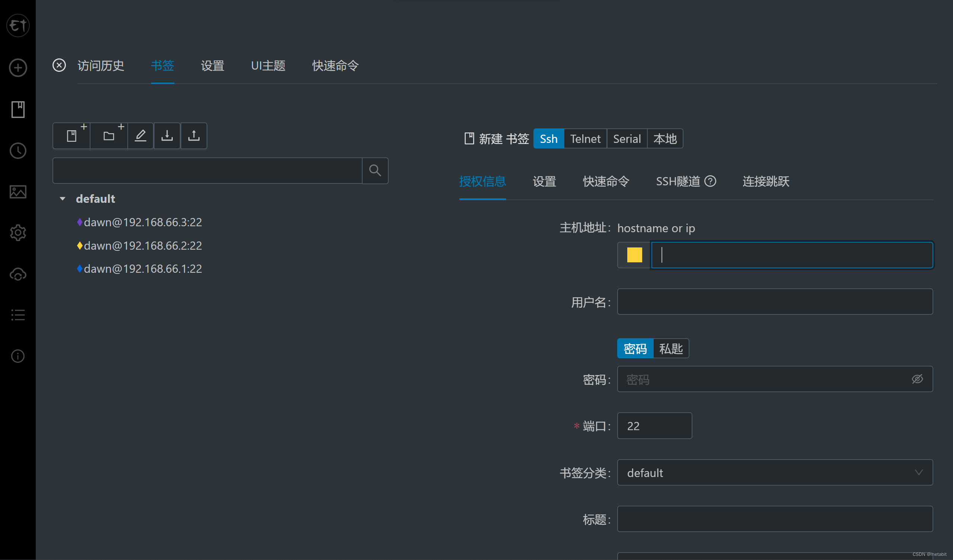This screenshot has height=560, width=953.
Task: Switch to 书签 tab
Action: [162, 66]
